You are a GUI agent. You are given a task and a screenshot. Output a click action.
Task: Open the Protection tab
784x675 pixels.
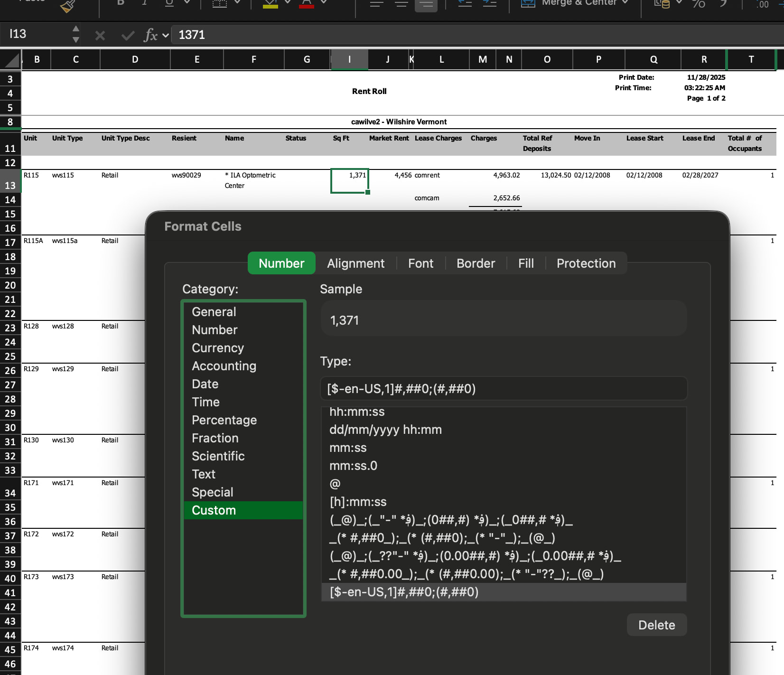[586, 263]
